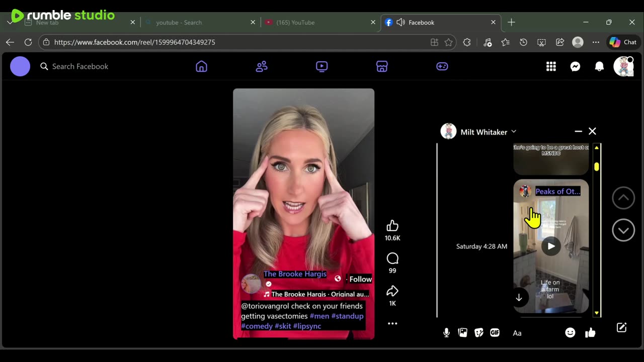Click the chat scrollbar down arrow
The image size is (644, 362).
click(597, 313)
